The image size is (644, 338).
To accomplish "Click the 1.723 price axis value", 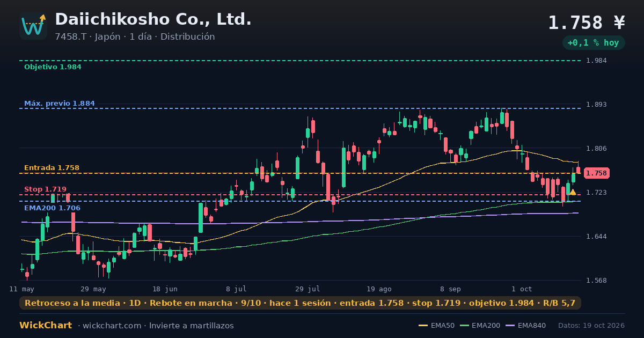I will tap(597, 193).
